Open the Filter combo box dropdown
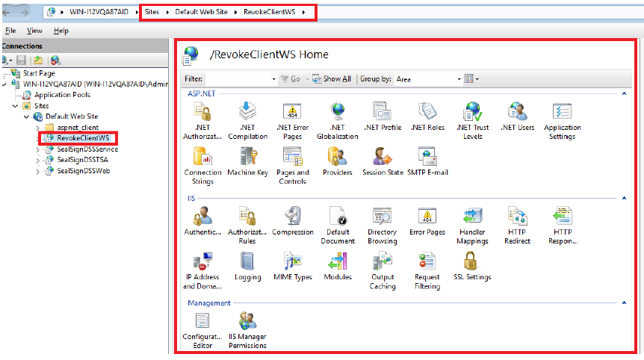This screenshot has height=360, width=644. pos(272,79)
